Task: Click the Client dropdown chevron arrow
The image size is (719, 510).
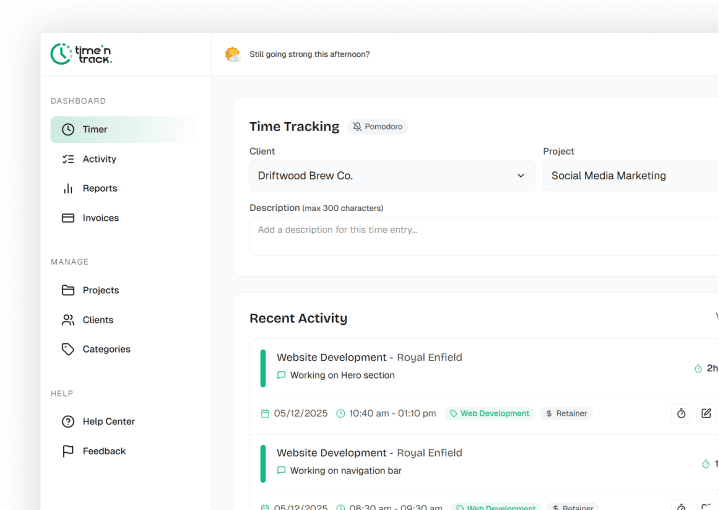Action: tap(521, 176)
